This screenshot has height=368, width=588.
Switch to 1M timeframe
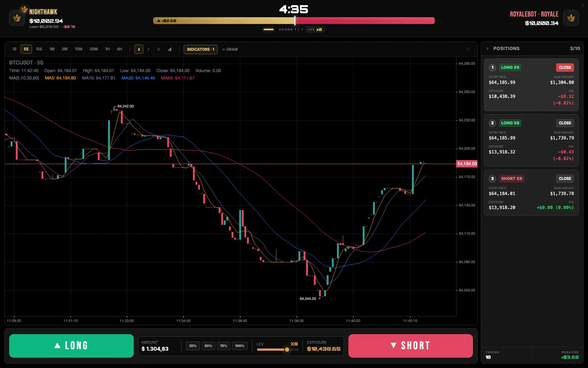(x=52, y=49)
